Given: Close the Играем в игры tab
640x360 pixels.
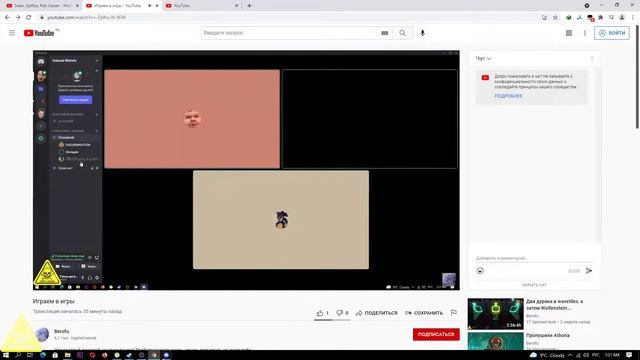Looking at the screenshot, I should pyautogui.click(x=157, y=6).
